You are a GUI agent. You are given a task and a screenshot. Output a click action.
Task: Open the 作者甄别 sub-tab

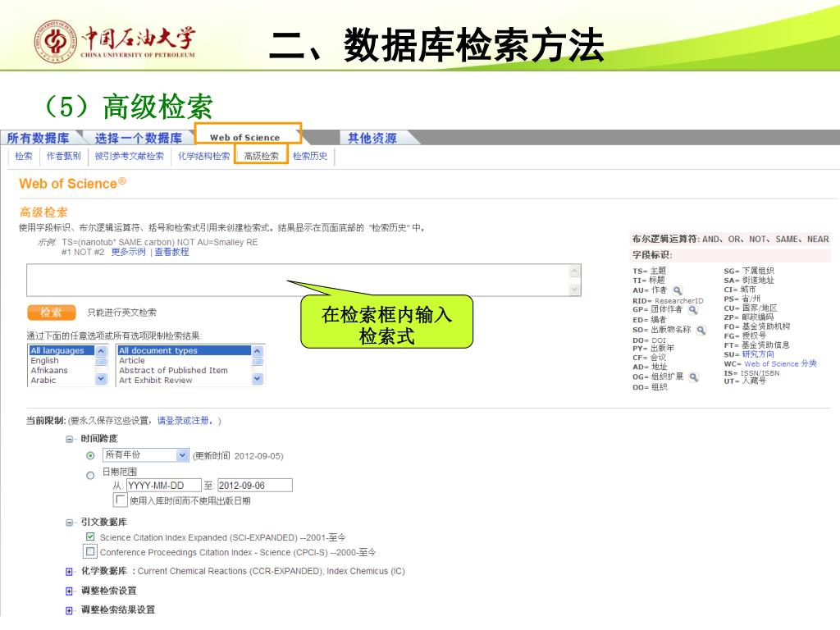63,157
